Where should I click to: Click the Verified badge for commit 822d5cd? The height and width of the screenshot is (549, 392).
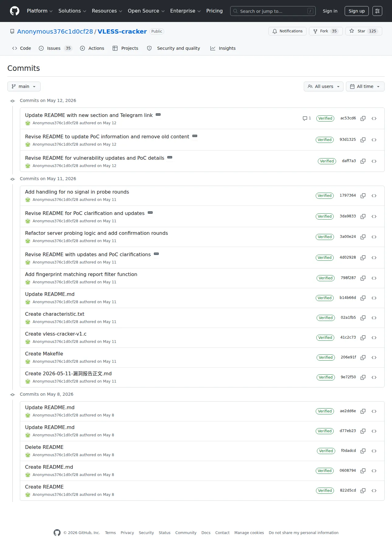click(325, 491)
